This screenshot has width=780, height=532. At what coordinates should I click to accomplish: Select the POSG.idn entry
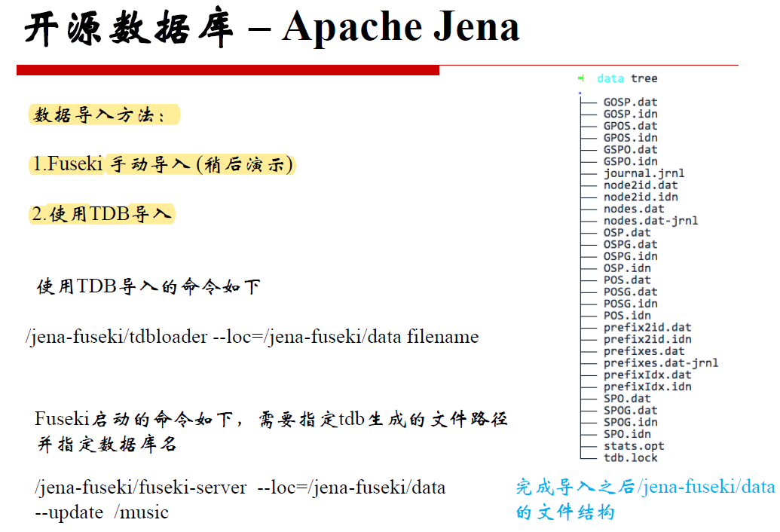(631, 304)
